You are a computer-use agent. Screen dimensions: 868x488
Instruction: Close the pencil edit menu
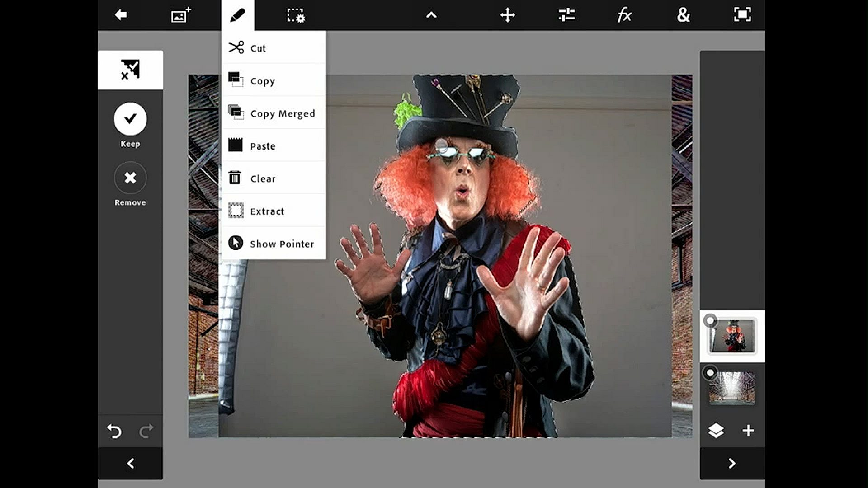[x=238, y=15]
